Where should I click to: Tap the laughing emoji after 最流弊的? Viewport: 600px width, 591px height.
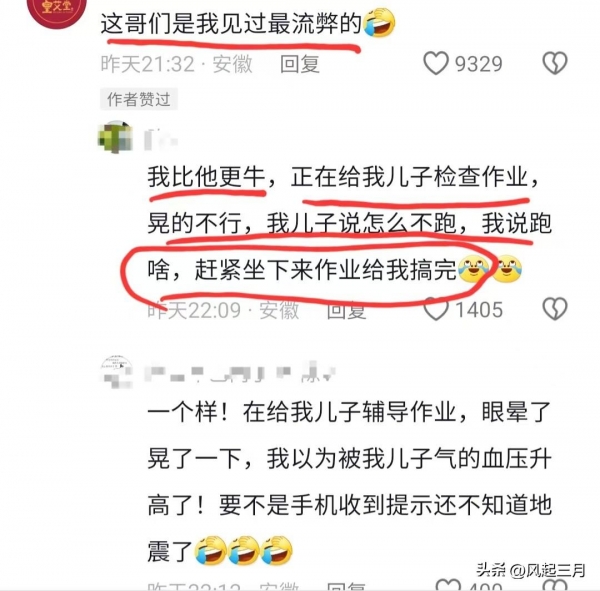379,23
